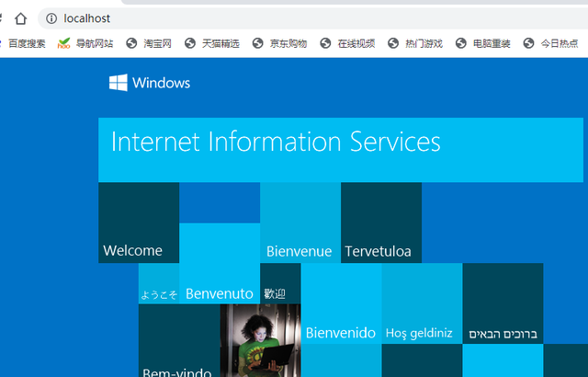
Task: Click the Hoş geldiniz tile
Action: (423, 303)
